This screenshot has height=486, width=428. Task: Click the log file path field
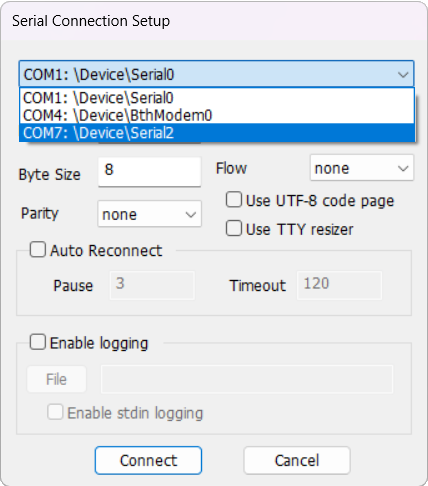pos(247,379)
